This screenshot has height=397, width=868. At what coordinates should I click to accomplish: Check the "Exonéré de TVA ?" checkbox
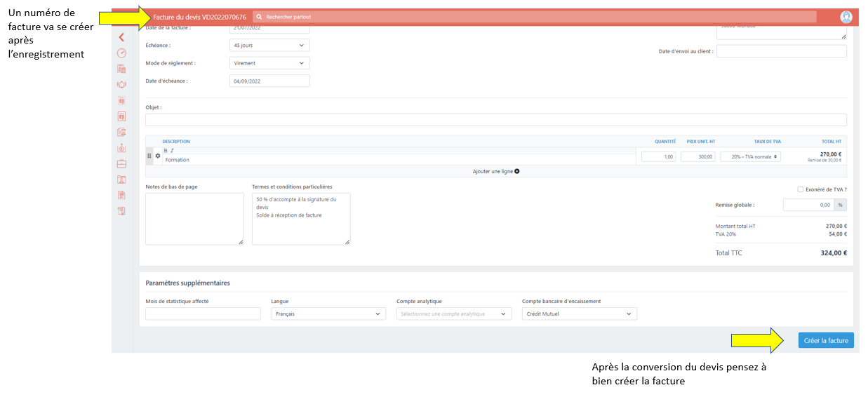point(801,189)
